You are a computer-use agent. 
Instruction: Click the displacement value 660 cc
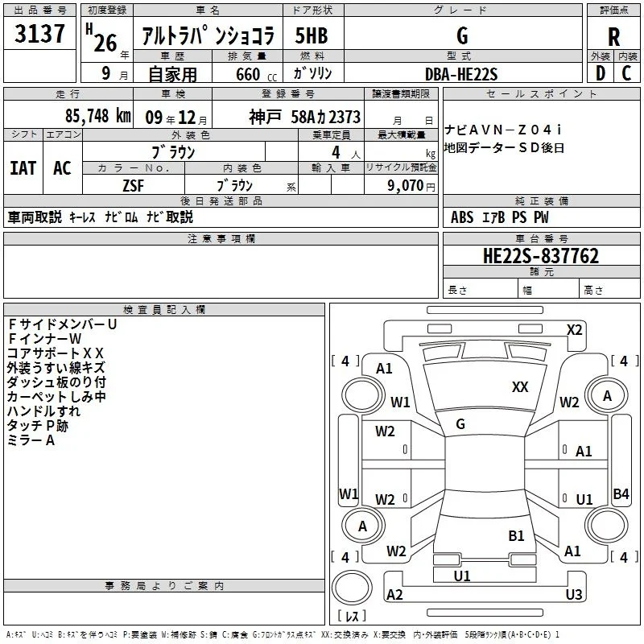257,74
